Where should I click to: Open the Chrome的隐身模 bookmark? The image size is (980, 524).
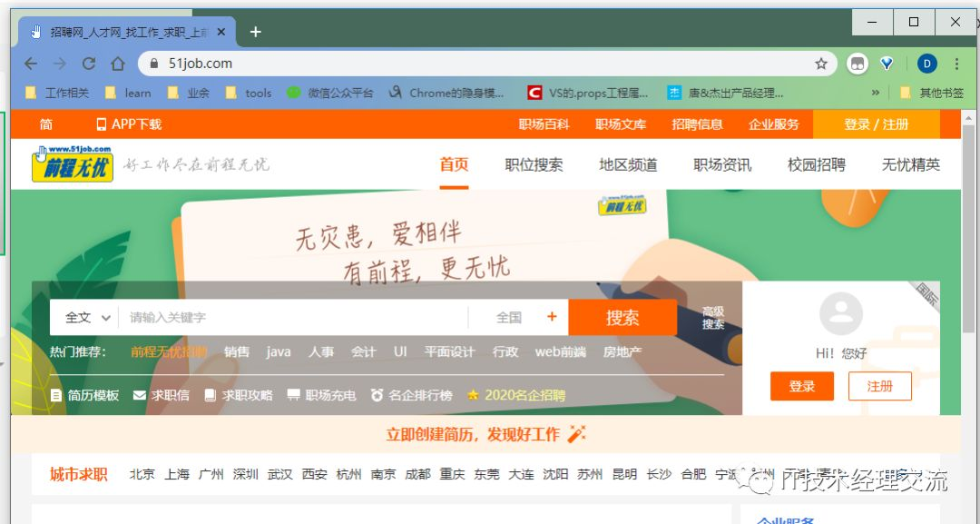(446, 94)
